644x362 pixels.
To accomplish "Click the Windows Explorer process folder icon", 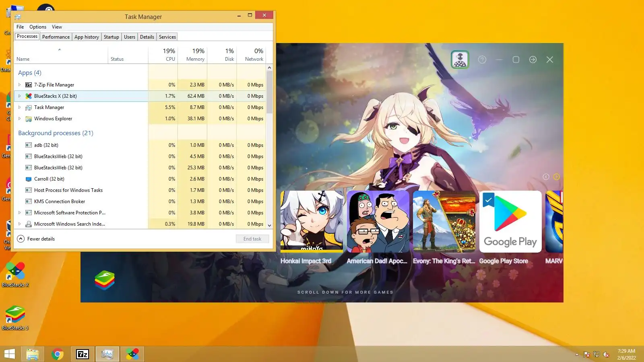I will [x=29, y=119].
